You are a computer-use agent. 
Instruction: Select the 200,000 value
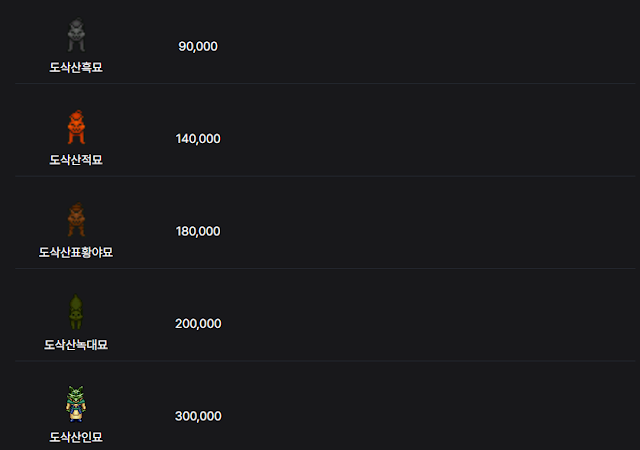pyautogui.click(x=198, y=324)
